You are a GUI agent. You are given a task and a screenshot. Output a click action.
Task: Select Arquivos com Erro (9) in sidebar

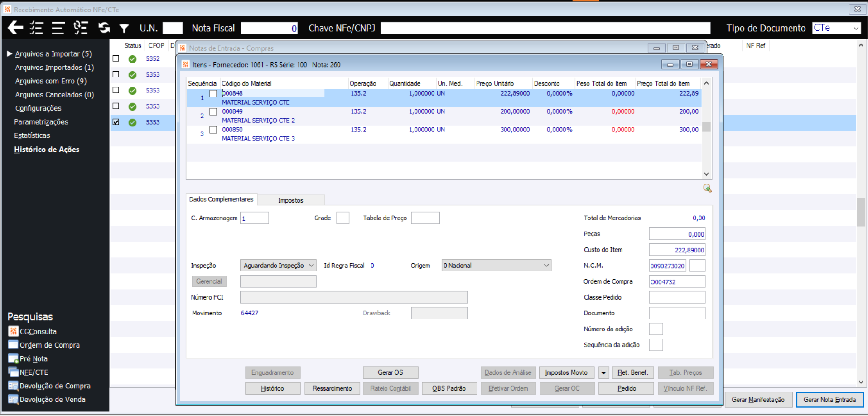pos(51,81)
